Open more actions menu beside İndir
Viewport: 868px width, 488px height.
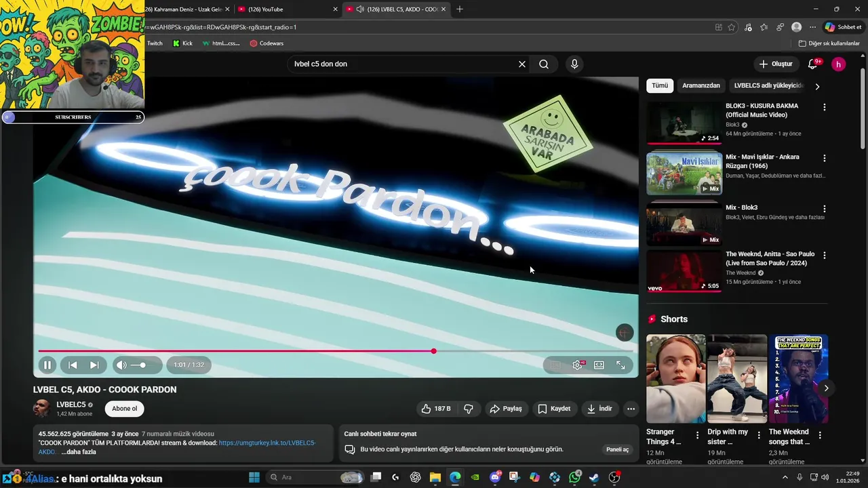point(631,409)
